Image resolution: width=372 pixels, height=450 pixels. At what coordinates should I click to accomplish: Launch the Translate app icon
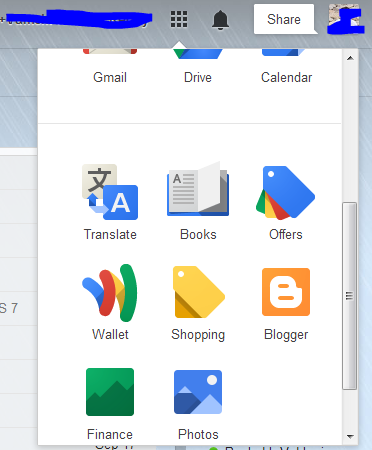[x=110, y=192]
